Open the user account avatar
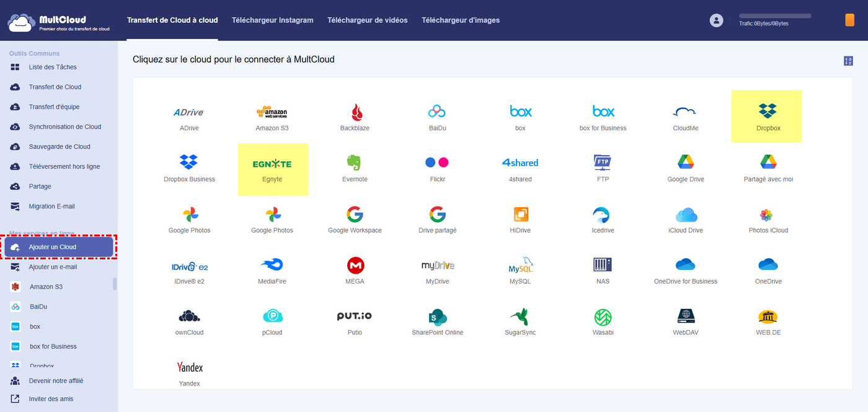 click(716, 20)
